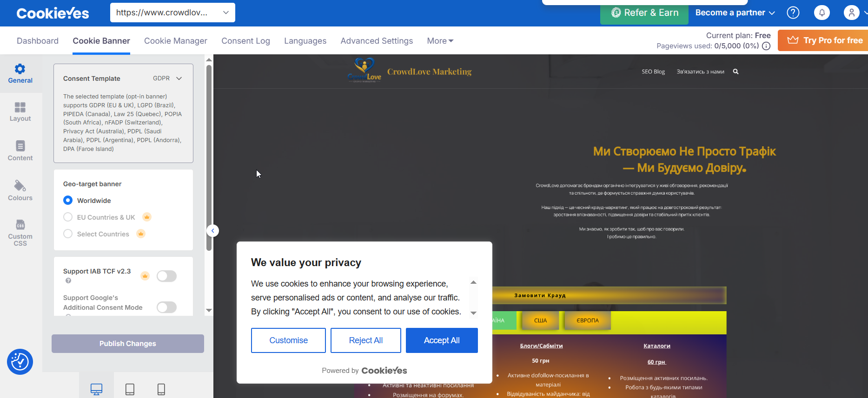This screenshot has width=868, height=398.
Task: Click the Каталоги heading link
Action: pyautogui.click(x=656, y=346)
